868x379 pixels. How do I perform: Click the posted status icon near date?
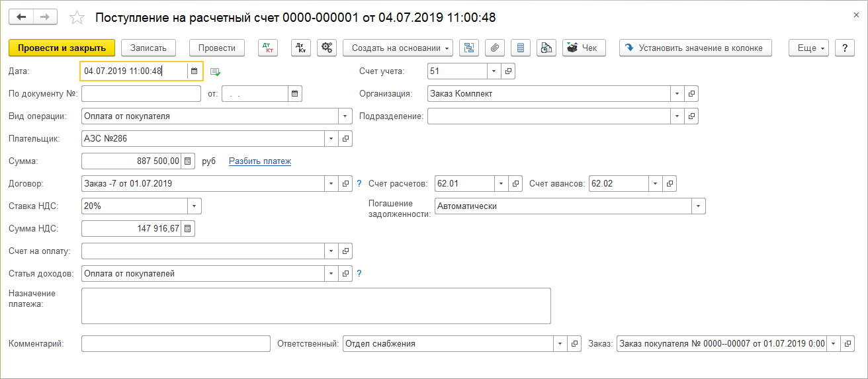215,71
